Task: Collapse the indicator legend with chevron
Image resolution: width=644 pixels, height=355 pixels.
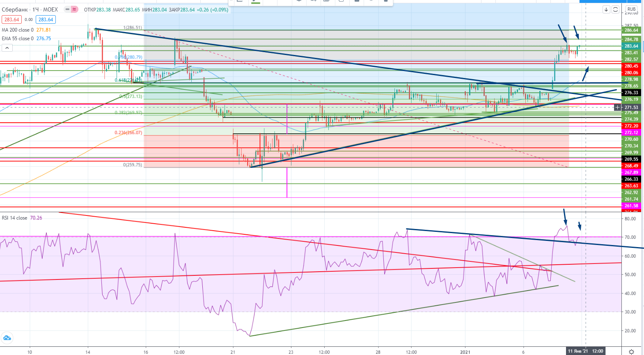Action: point(7,48)
